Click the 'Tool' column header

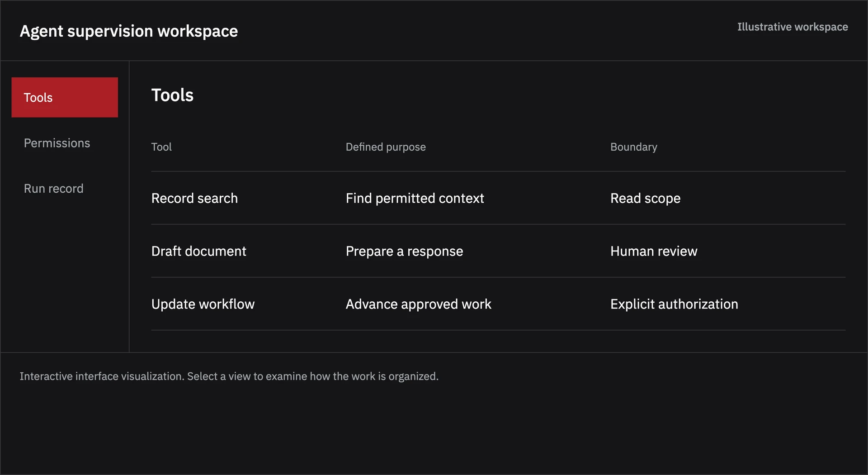click(161, 147)
